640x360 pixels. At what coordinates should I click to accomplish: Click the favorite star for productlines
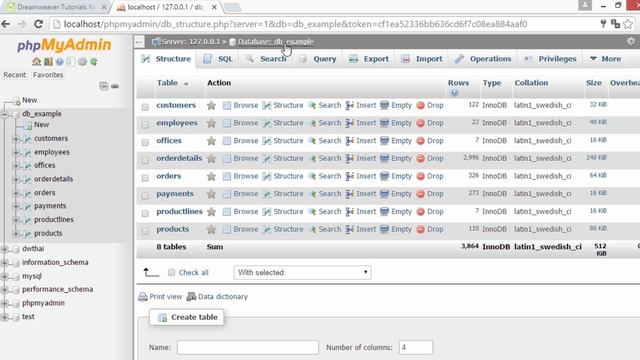(211, 211)
